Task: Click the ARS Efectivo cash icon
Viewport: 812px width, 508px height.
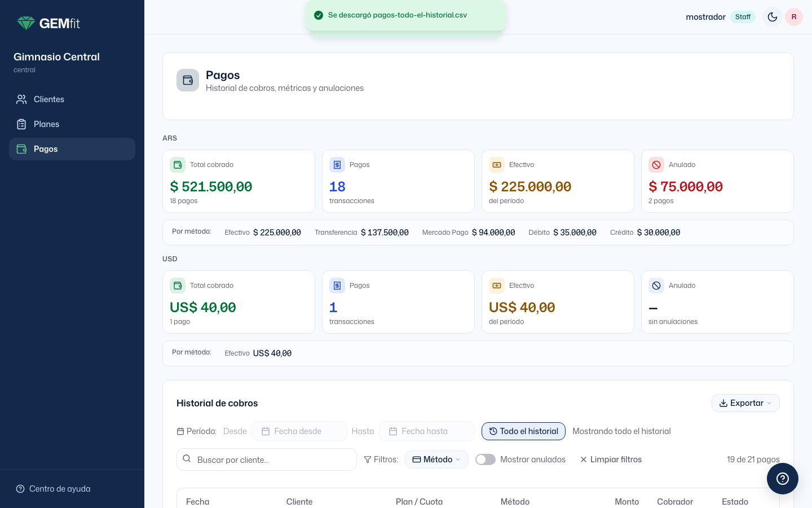Action: pyautogui.click(x=497, y=165)
